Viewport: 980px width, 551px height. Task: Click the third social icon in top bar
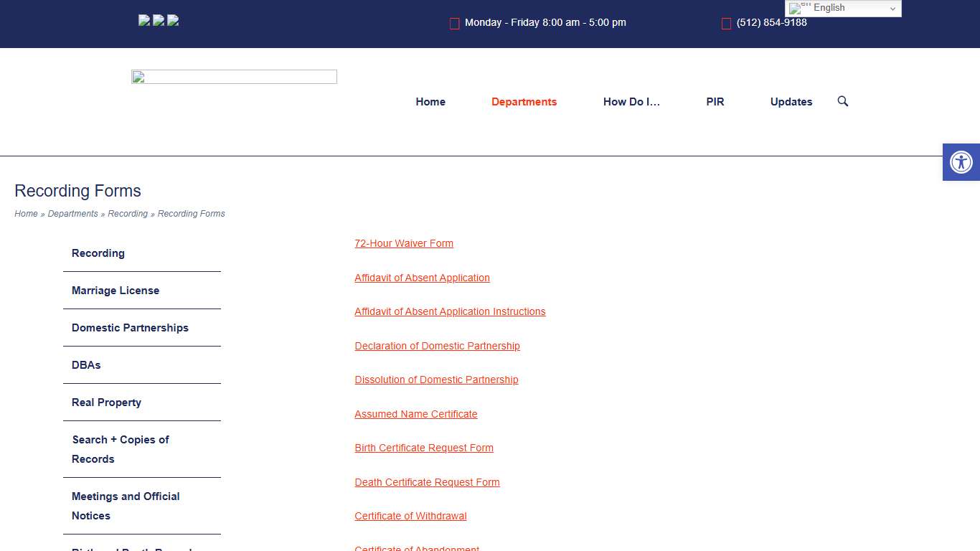coord(173,20)
